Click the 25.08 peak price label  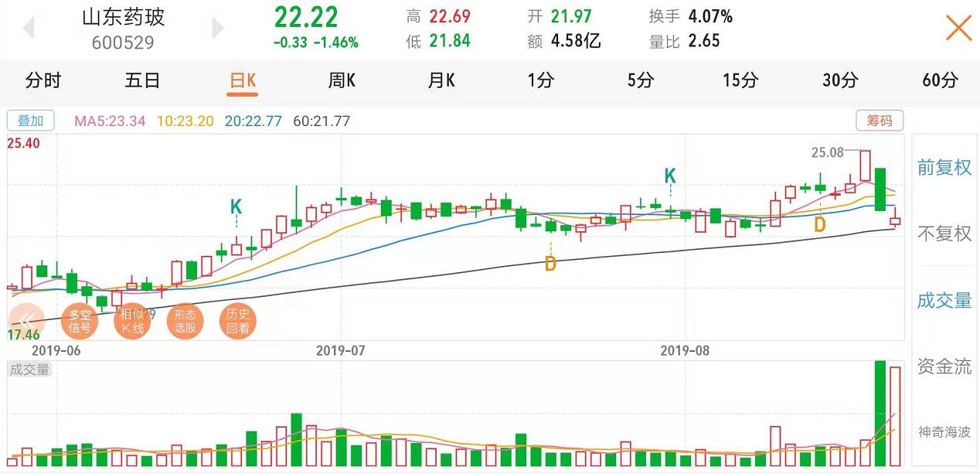[x=827, y=152]
